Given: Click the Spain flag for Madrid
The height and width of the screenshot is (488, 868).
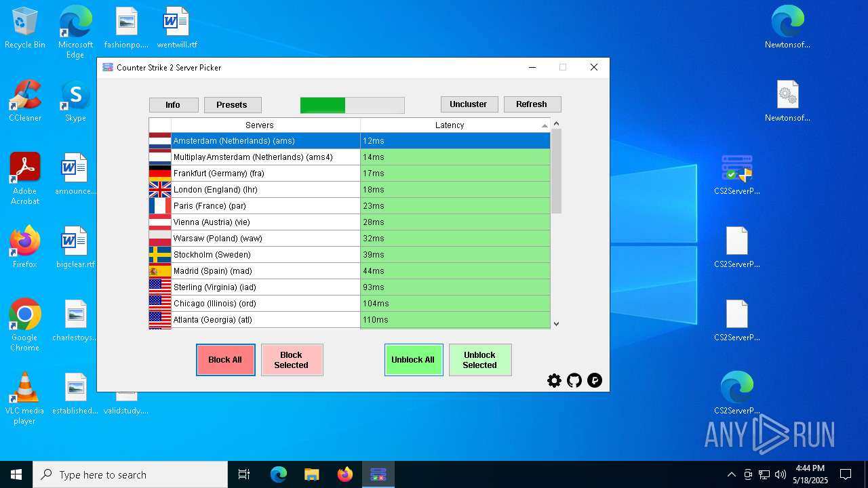Looking at the screenshot, I should pos(160,271).
